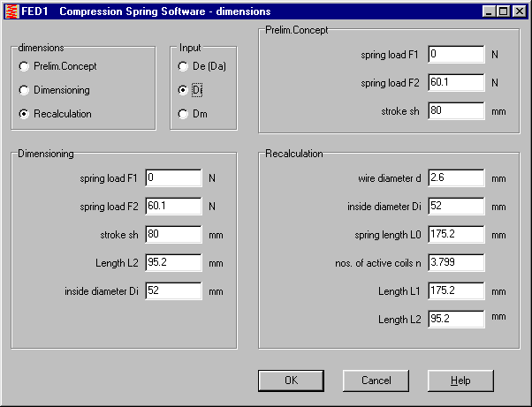The height and width of the screenshot is (407, 532).
Task: Click Dimensioning spring load F2 field
Action: click(x=174, y=206)
